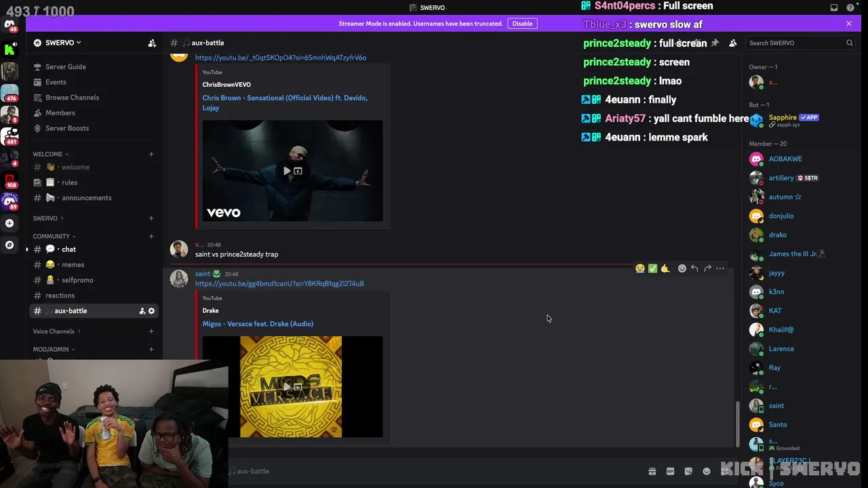
Task: Open the Discord help icon
Action: (x=850, y=7)
